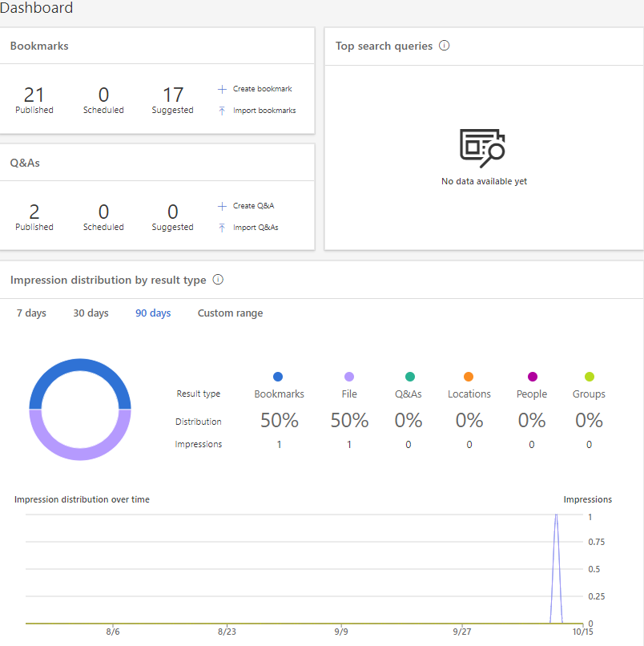Click the Q&As result type label
644x646 pixels.
pyautogui.click(x=408, y=394)
